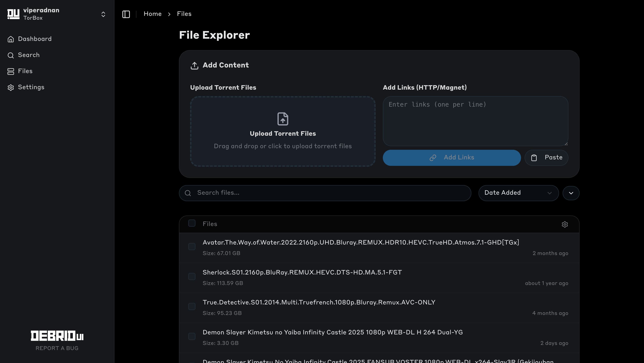
Task: Tick the Sherlock S01 file checkbox
Action: (x=192, y=276)
